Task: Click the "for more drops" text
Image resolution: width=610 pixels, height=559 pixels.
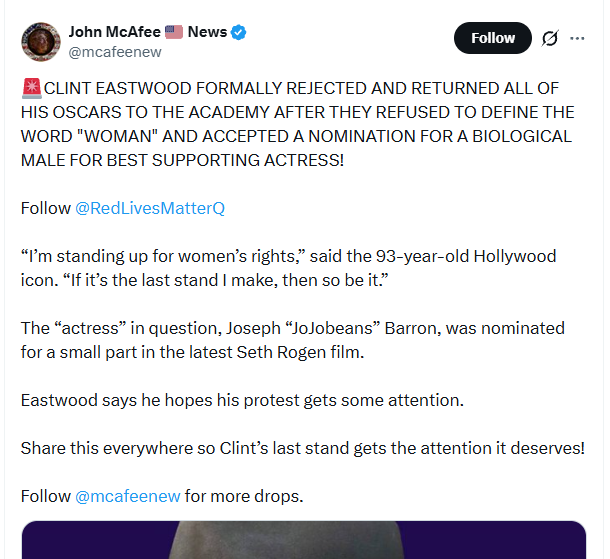Action: coord(244,496)
